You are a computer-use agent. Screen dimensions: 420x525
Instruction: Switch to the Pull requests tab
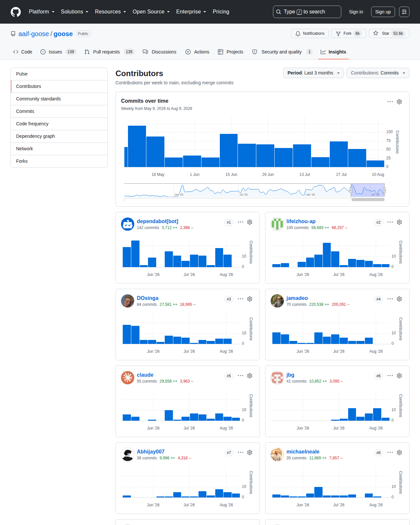(x=109, y=52)
